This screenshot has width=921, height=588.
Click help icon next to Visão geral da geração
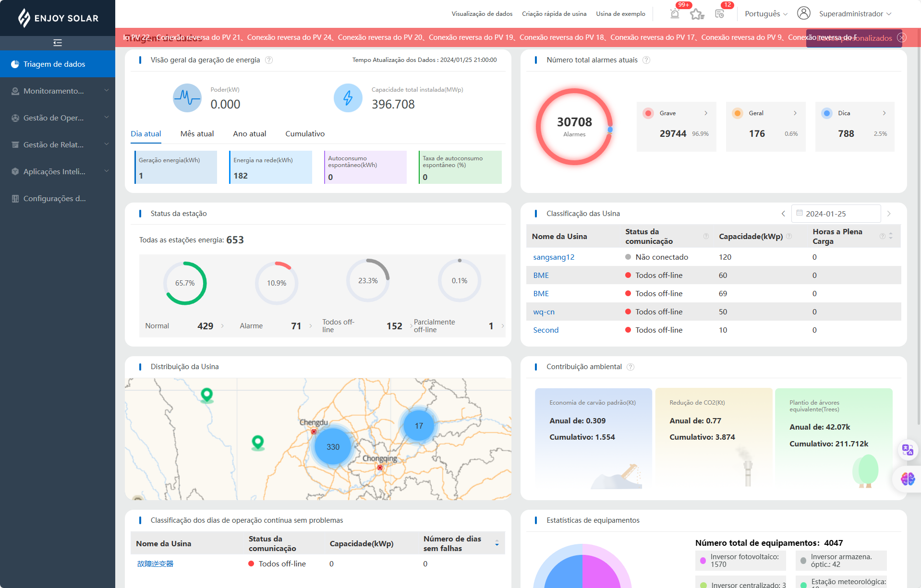(269, 60)
